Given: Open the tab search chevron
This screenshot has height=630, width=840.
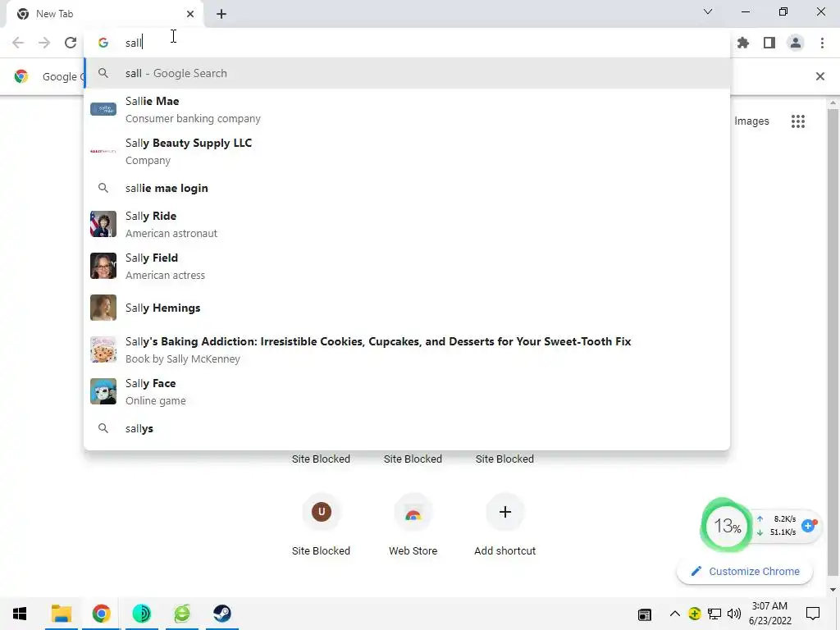Looking at the screenshot, I should pos(708,11).
